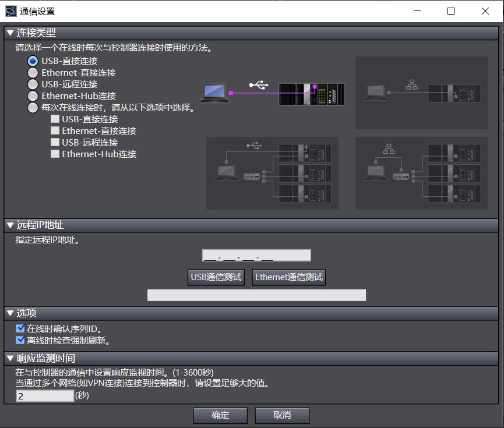Enable 每次在线连接时 selection mode
Image resolution: width=504 pixels, height=428 pixels.
(33, 107)
